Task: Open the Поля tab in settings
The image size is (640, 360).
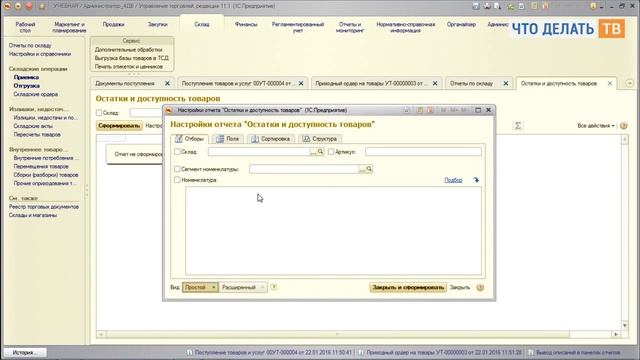Action: (x=228, y=139)
